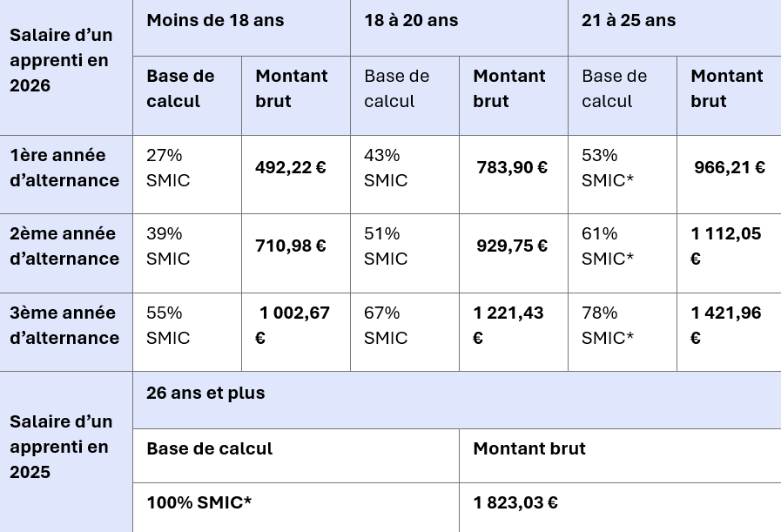Select the 1 221,43 € amount cell

pos(508,325)
